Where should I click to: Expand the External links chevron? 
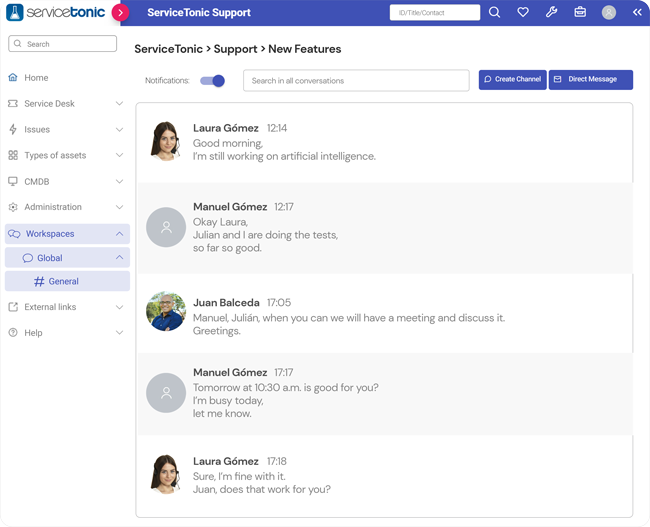pyautogui.click(x=119, y=307)
